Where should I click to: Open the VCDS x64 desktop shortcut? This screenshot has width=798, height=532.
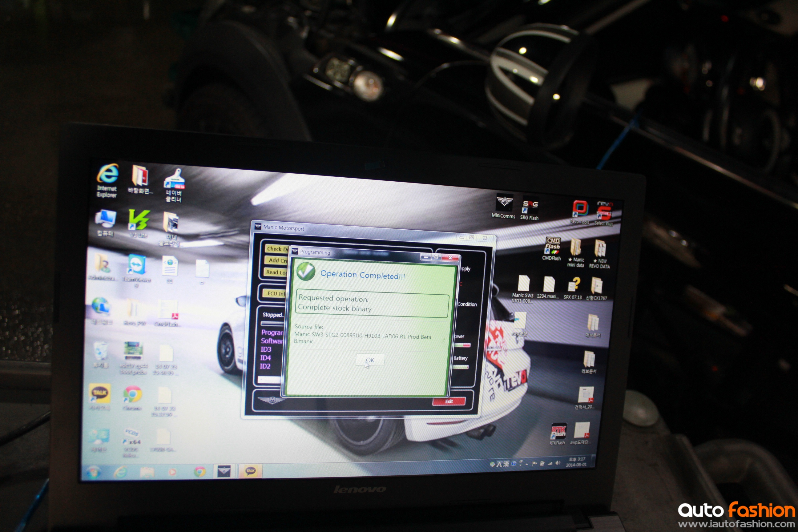131,442
